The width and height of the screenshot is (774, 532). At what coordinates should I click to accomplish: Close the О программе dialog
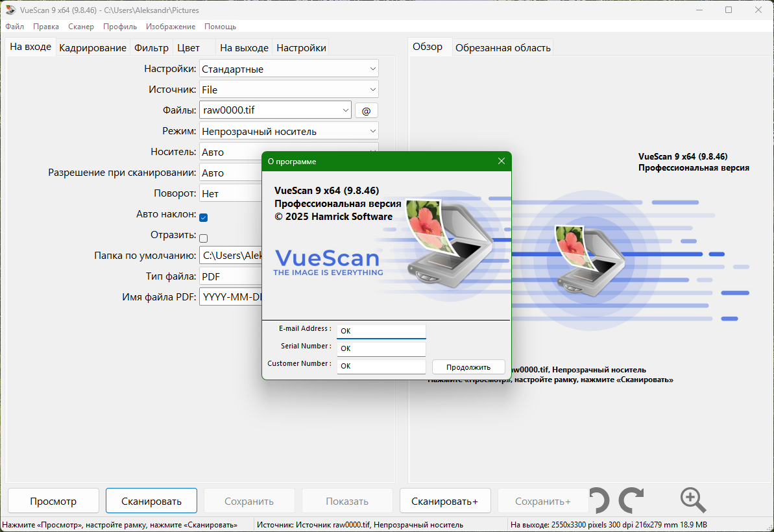pos(502,162)
